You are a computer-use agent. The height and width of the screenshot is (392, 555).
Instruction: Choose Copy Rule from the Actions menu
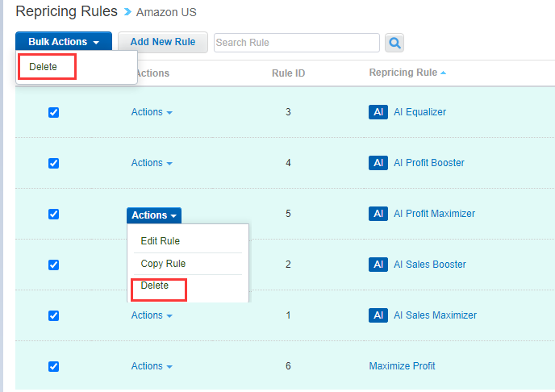163,264
